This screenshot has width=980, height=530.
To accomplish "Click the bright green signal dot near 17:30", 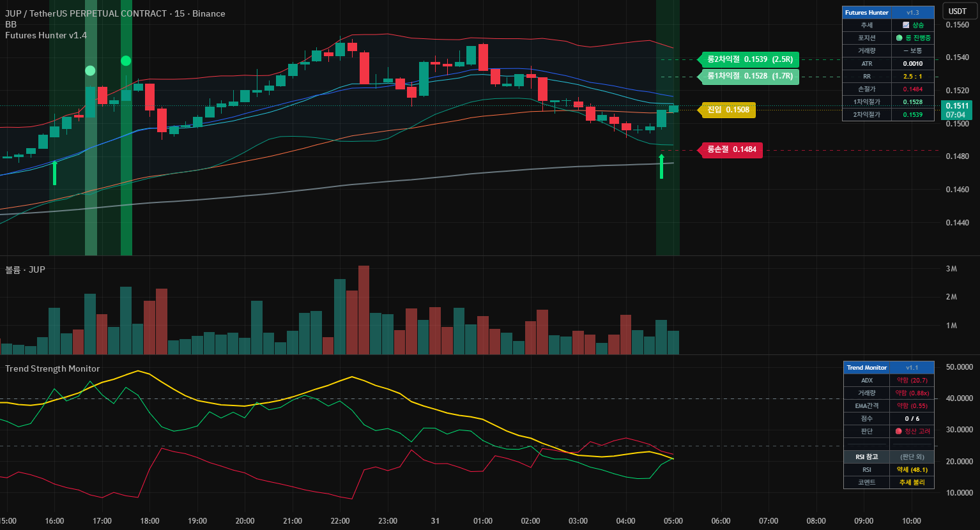I will click(126, 61).
